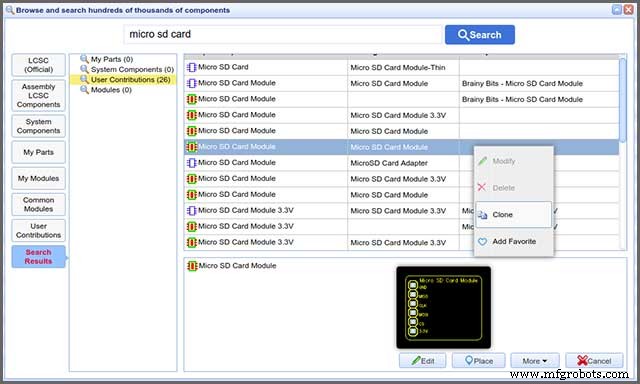The image size is (640, 384).
Task: Click footprint icon of Brainy Bits row without package
Action: tap(191, 99)
